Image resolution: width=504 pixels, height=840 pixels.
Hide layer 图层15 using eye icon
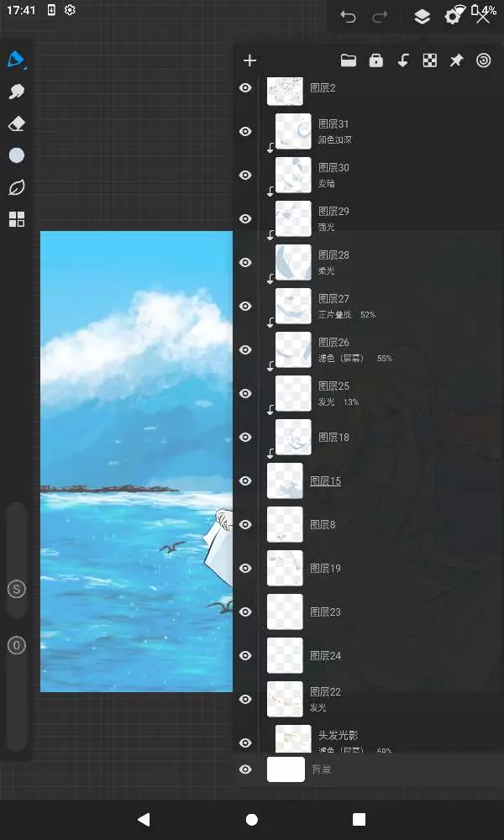[245, 480]
